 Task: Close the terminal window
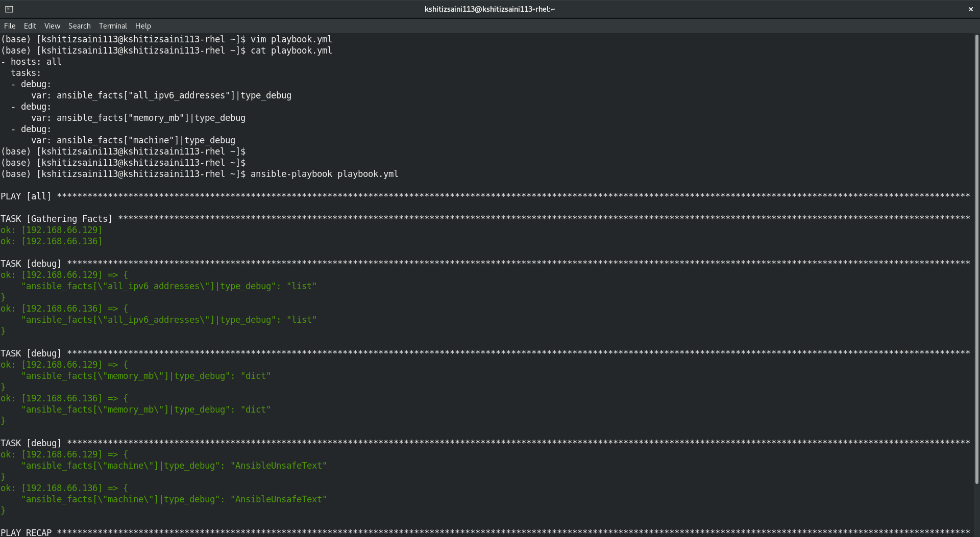coord(970,9)
